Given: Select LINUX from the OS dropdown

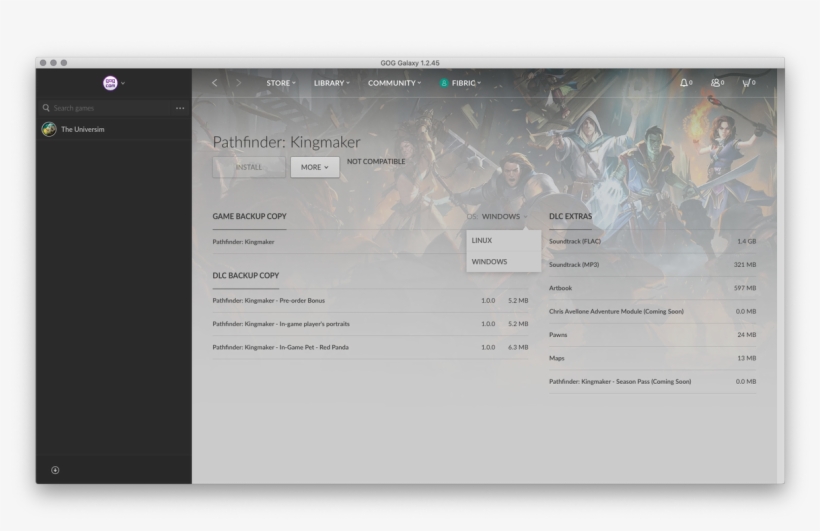Looking at the screenshot, I should (x=482, y=241).
